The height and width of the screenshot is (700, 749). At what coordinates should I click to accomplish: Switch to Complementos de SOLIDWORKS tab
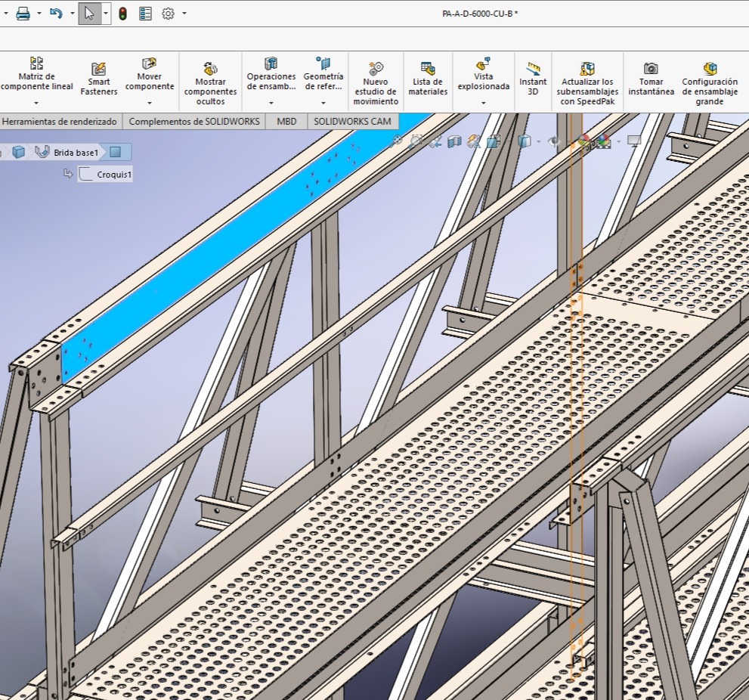coord(194,122)
